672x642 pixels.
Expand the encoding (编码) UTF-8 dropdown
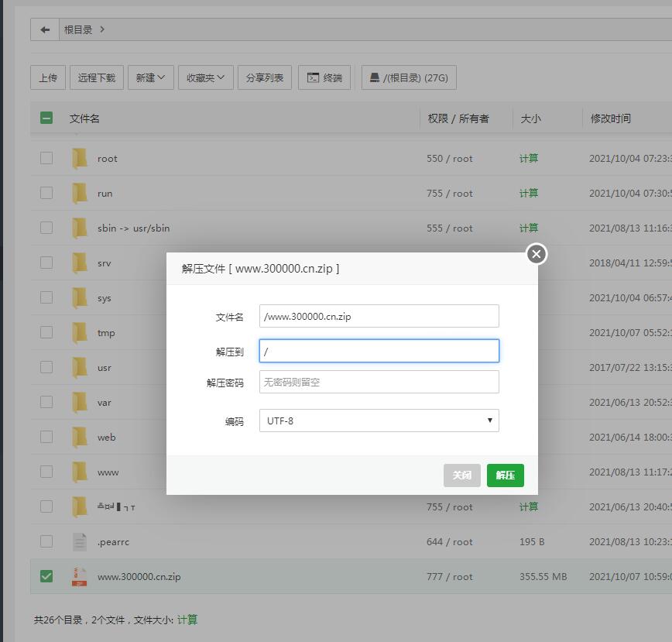pos(379,421)
